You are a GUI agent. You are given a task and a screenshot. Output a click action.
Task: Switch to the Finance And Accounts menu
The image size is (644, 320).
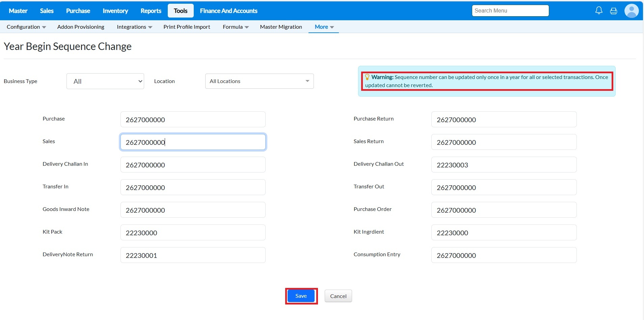click(229, 11)
